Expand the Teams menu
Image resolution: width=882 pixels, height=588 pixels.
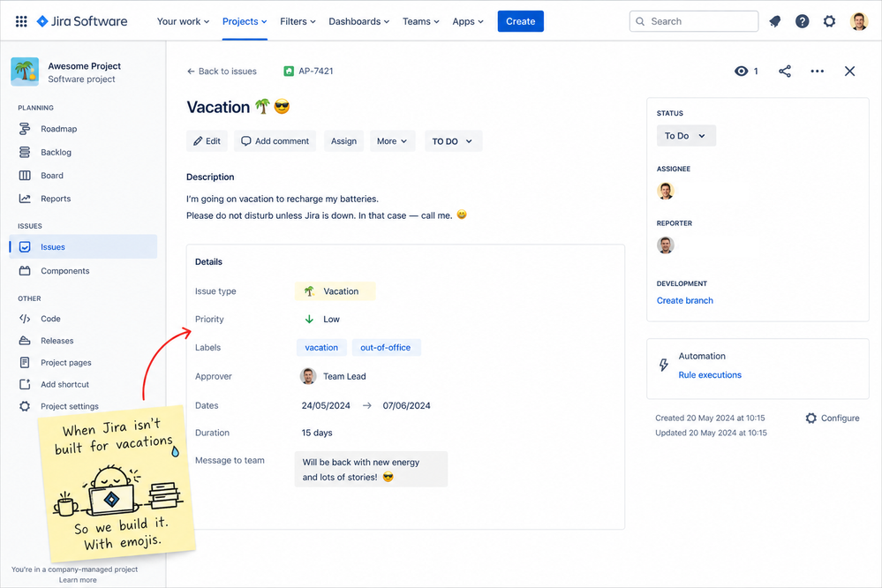click(x=421, y=21)
